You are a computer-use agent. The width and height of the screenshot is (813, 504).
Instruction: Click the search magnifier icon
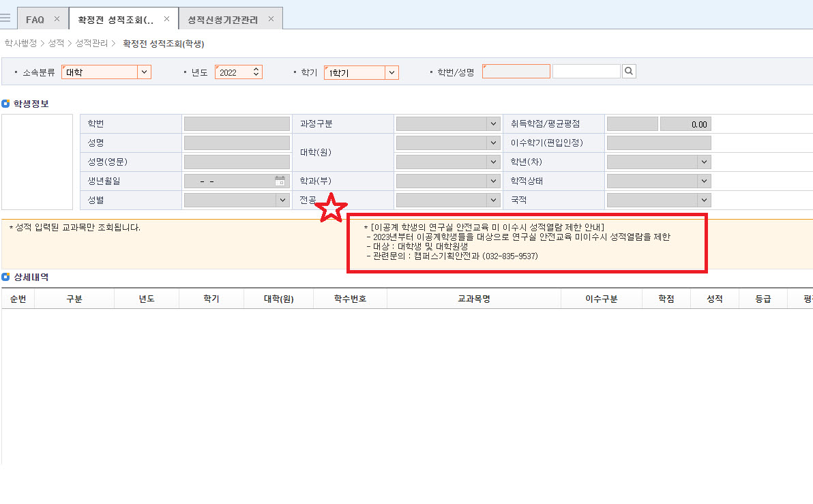pyautogui.click(x=629, y=72)
